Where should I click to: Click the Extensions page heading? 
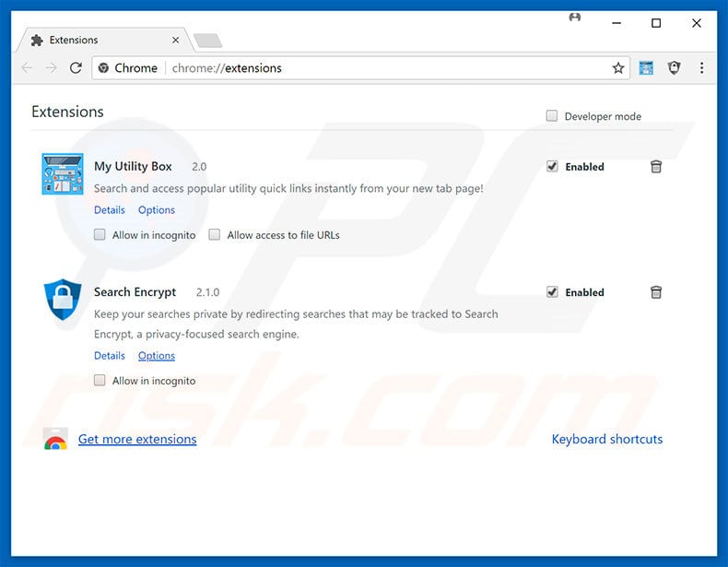68,112
